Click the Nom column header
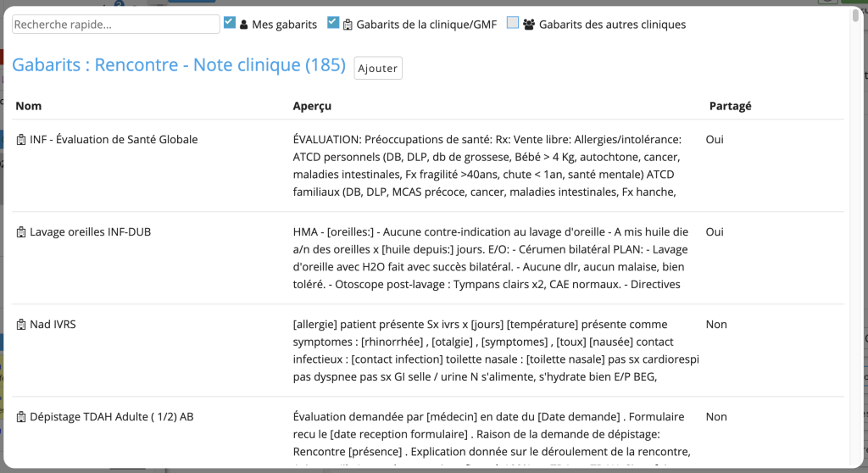The image size is (868, 473). pyautogui.click(x=28, y=106)
